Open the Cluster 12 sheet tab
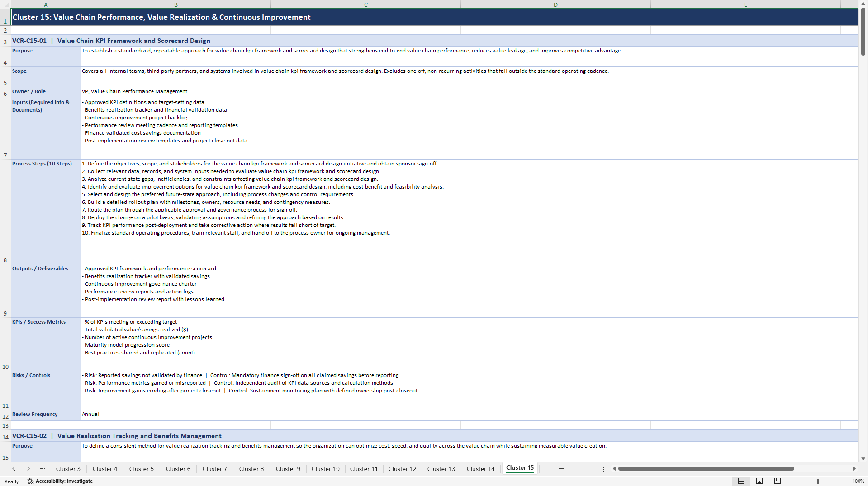The width and height of the screenshot is (868, 486). (x=403, y=469)
